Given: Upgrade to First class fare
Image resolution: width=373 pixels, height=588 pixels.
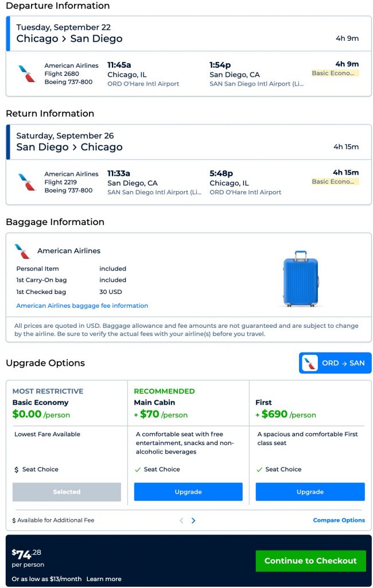Looking at the screenshot, I should click(310, 492).
